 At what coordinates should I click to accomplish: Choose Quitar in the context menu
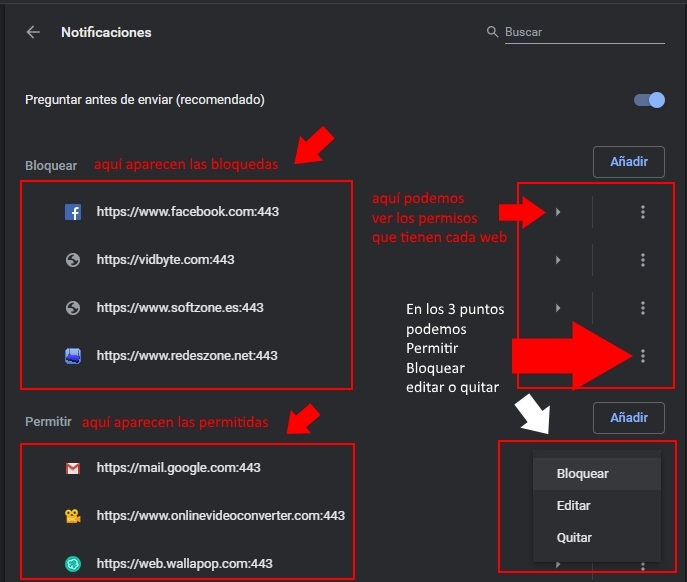pos(574,538)
